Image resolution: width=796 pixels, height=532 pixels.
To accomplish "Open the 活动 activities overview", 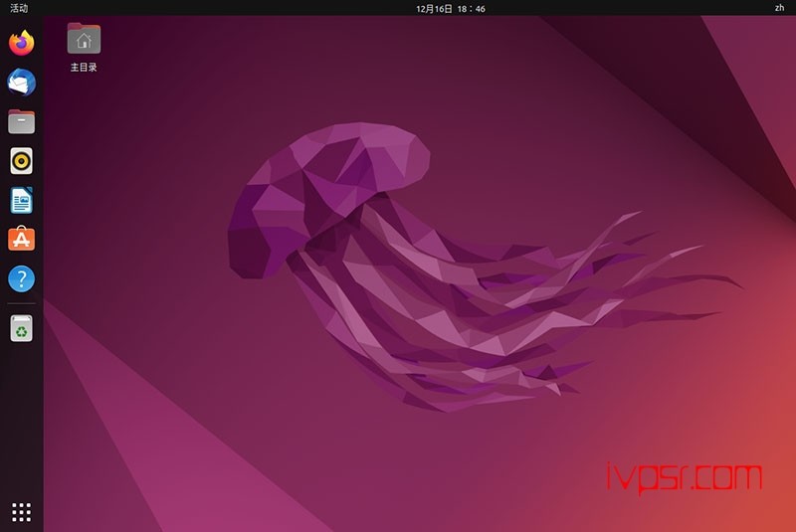I will [x=19, y=8].
